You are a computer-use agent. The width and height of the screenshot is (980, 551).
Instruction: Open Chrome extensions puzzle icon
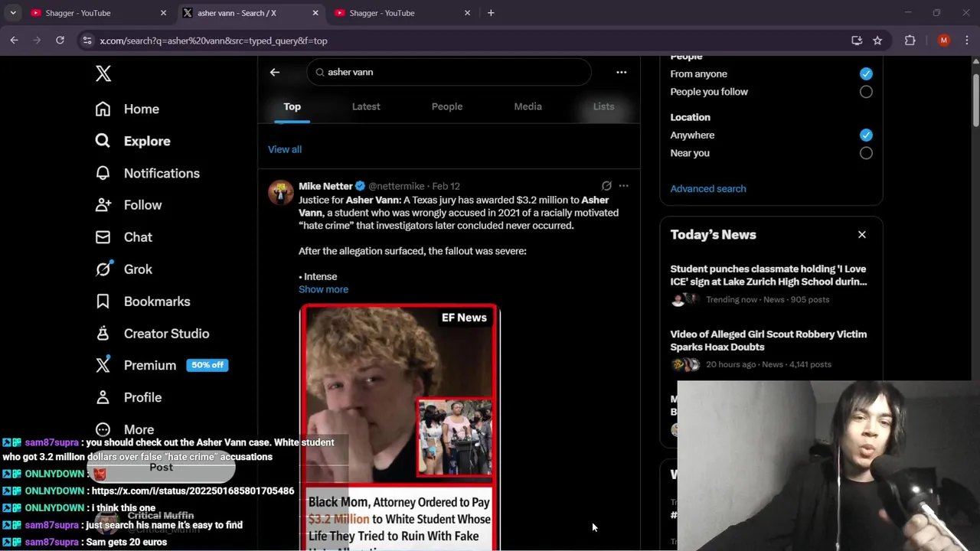click(x=910, y=41)
